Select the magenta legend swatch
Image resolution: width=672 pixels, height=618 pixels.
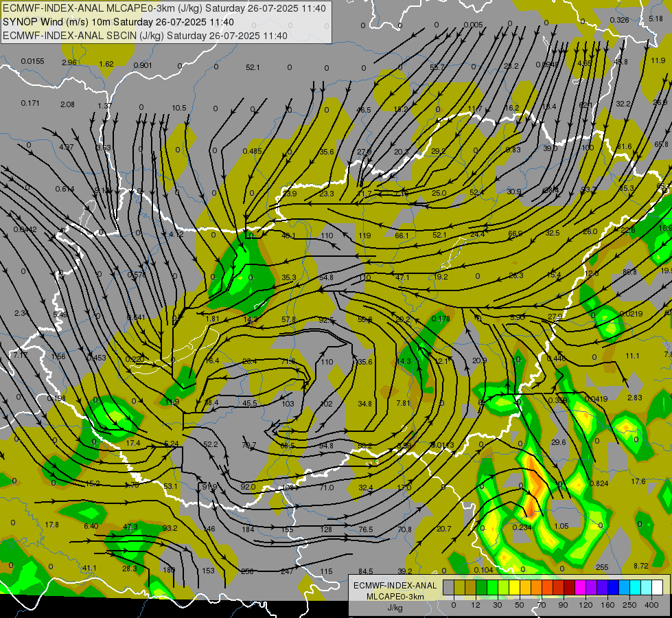pyautogui.click(x=580, y=587)
